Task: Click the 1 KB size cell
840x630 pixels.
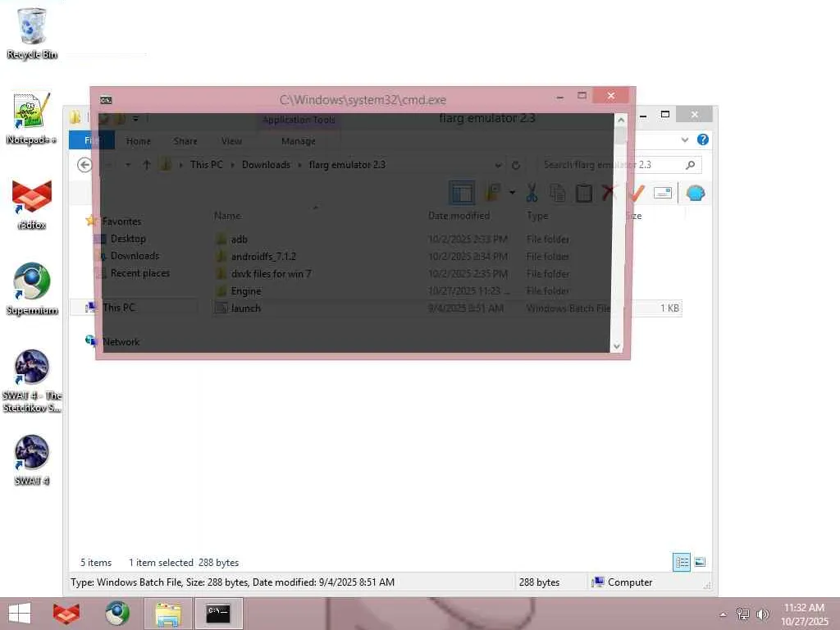Action: point(669,308)
